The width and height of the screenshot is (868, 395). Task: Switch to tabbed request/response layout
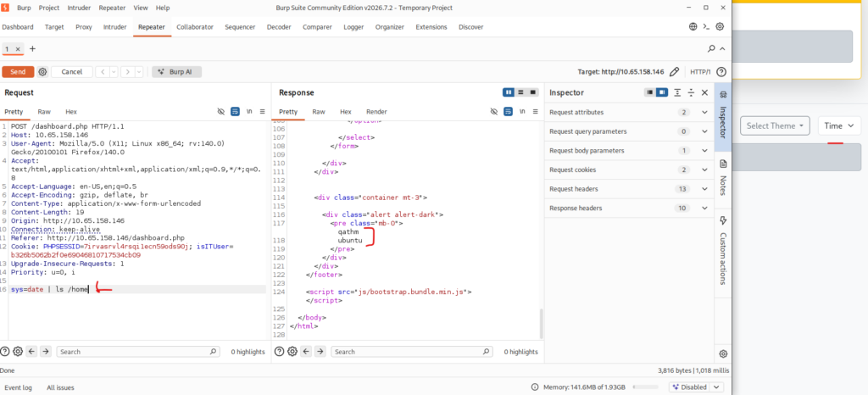pyautogui.click(x=533, y=92)
